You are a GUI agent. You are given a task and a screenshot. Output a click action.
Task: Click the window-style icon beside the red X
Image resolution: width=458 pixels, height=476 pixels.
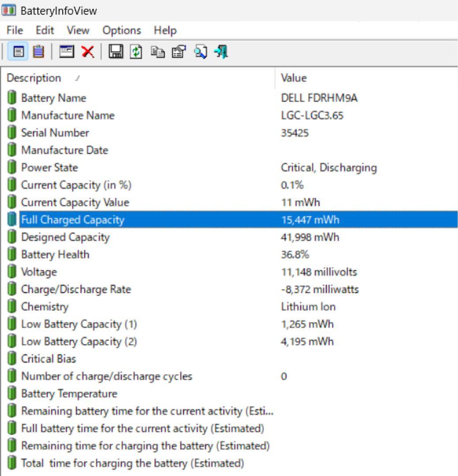(67, 52)
